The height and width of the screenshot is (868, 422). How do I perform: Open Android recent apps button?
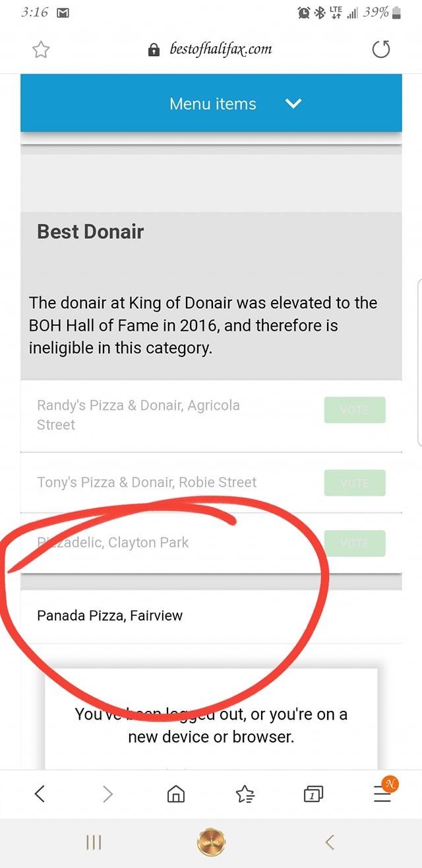[94, 842]
